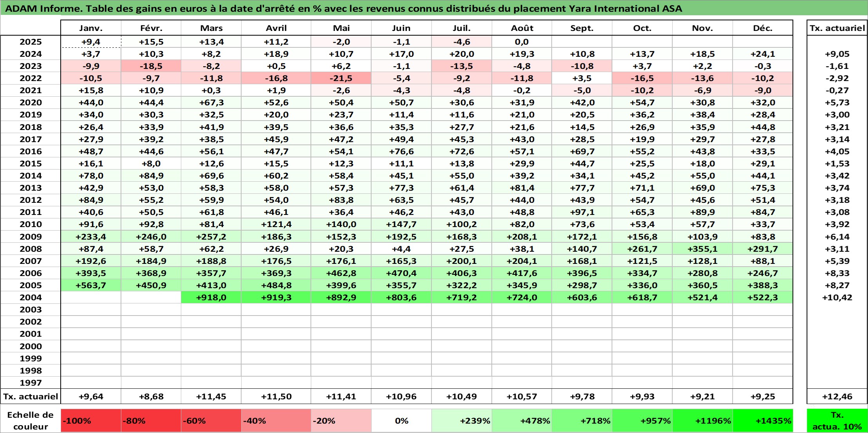Viewport: 868px width, 433px height.
Task: Click the Tx. actua. 10% green legend box
Action: coord(837,421)
